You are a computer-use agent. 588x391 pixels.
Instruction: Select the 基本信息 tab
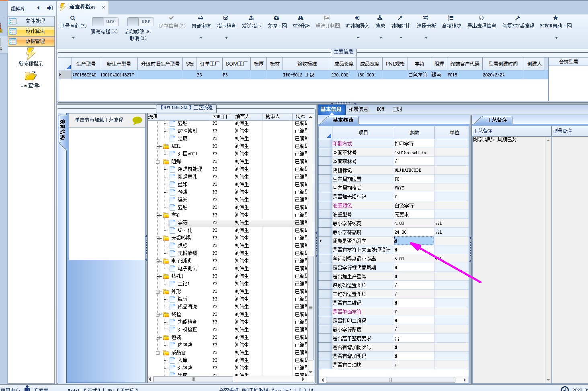(331, 109)
